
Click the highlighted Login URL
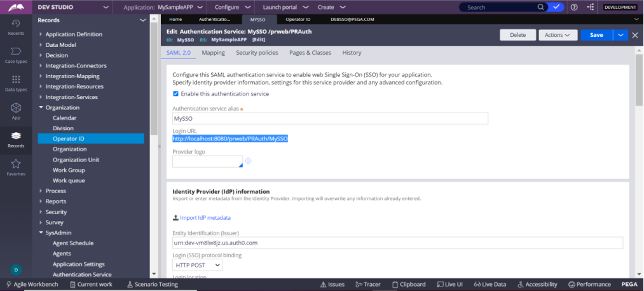(230, 139)
